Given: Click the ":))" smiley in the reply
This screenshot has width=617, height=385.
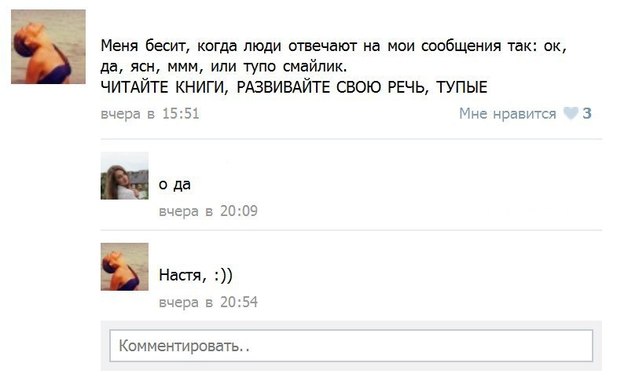Looking at the screenshot, I should [x=224, y=275].
